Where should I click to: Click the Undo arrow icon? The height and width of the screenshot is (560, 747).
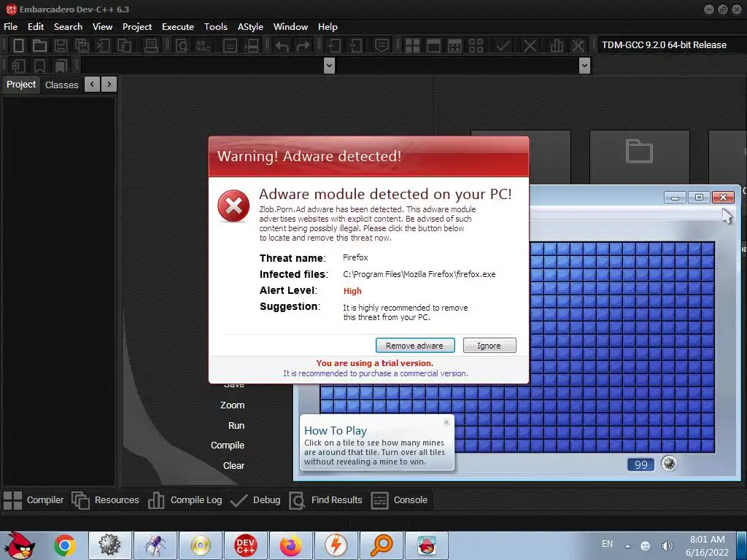282,45
